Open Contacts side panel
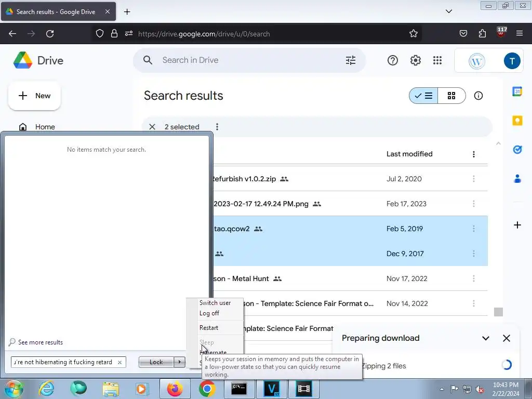This screenshot has width=532, height=399. pyautogui.click(x=517, y=179)
